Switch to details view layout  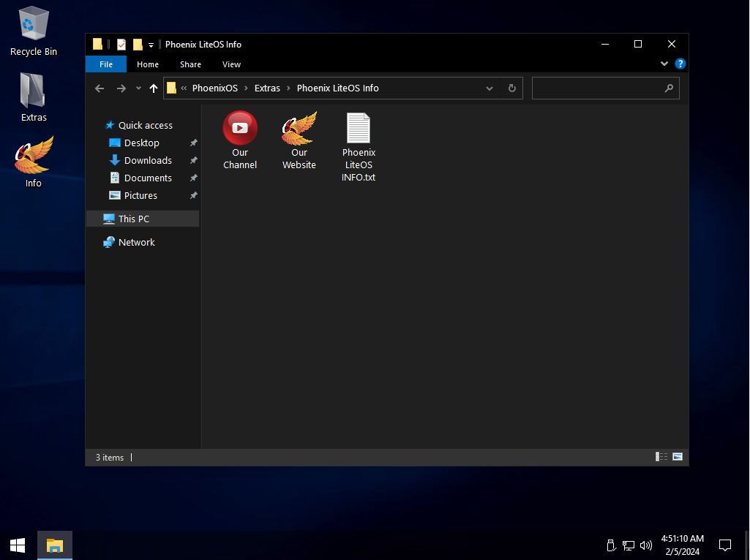pyautogui.click(x=661, y=457)
